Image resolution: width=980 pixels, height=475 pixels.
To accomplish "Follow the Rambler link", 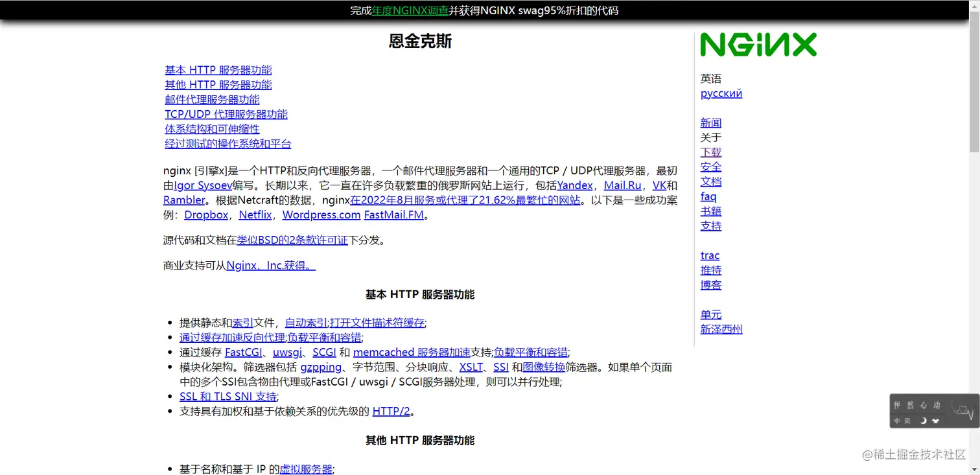I will coord(184,200).
